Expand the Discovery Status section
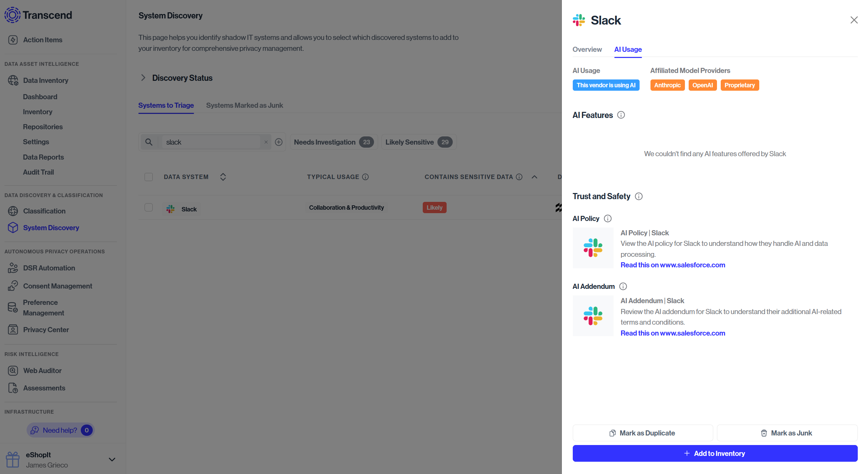Screen dimensions: 868x474 [x=143, y=78]
